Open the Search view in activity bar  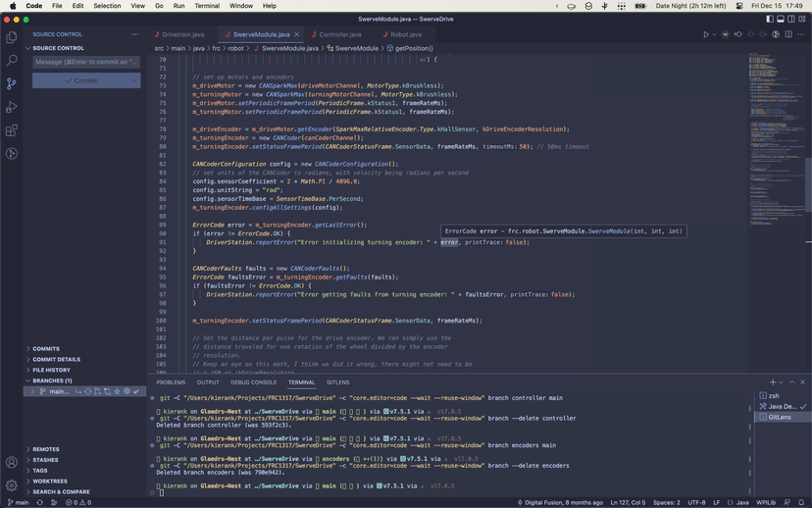coord(12,61)
